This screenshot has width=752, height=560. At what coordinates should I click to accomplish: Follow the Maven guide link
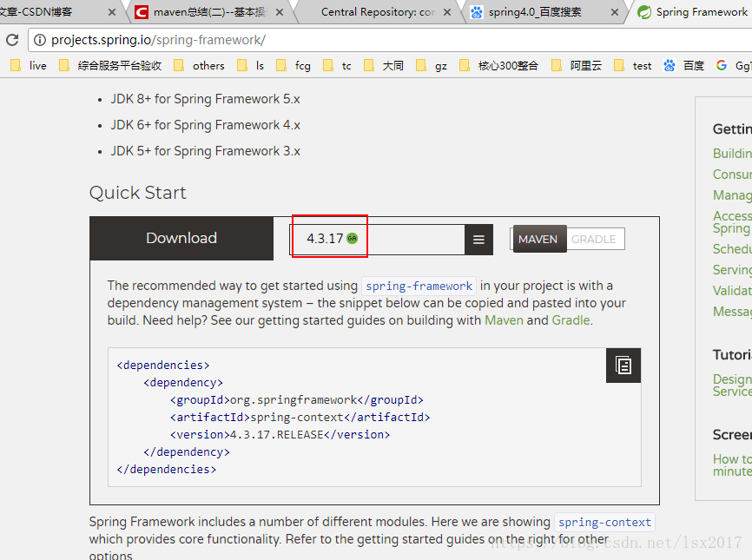504,320
